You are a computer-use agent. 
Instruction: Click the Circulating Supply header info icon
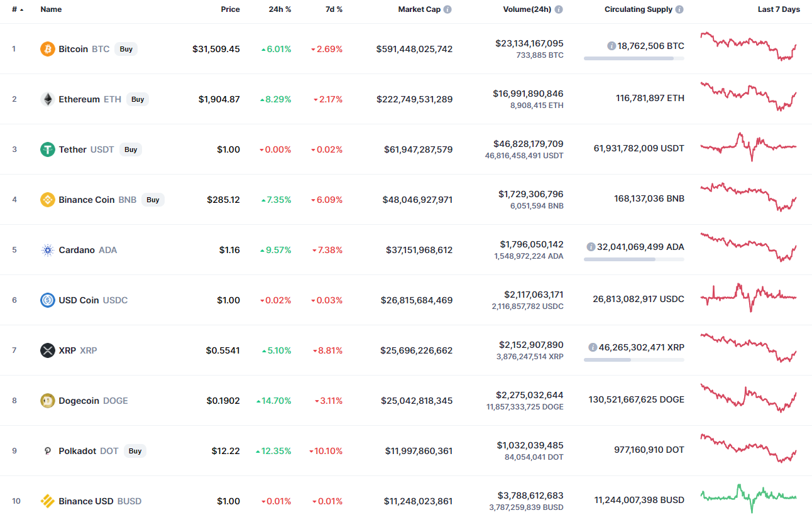679,9
